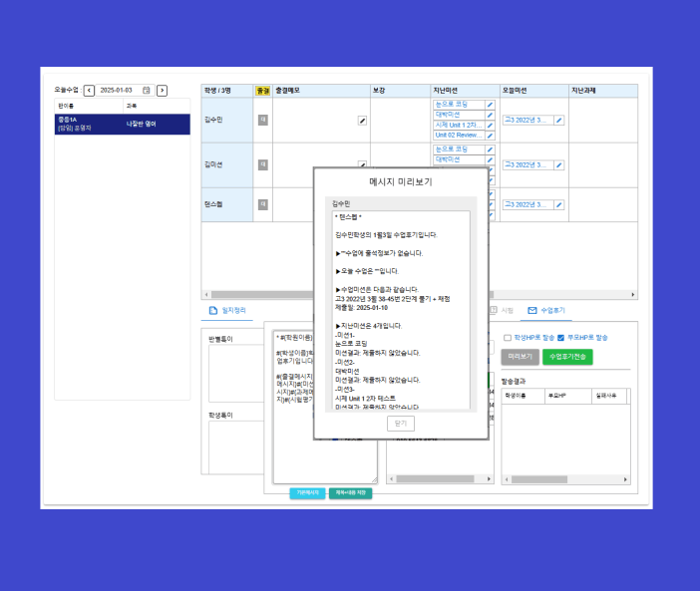Image resolution: width=700 pixels, height=591 pixels.
Task: Edit today's mission for 김미선
Action: pyautogui.click(x=559, y=165)
